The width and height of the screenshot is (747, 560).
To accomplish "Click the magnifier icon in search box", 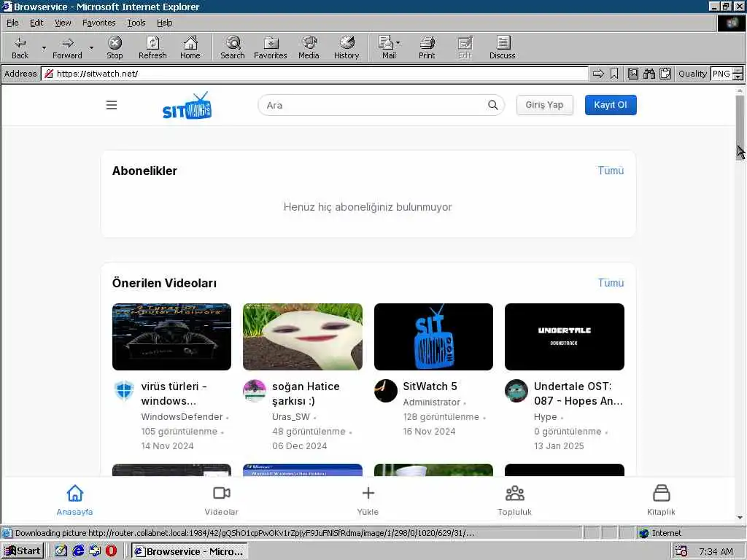I will (493, 105).
